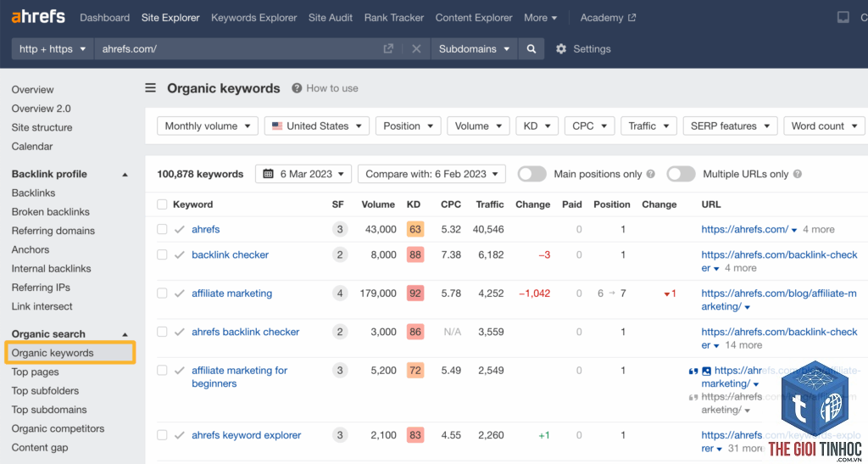
Task: Toggle Multiple URLs only switch
Action: (681, 174)
